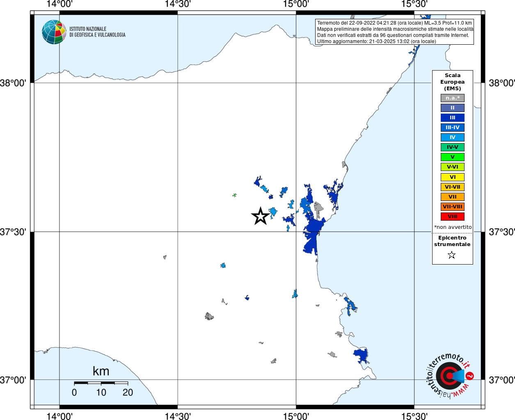
Task: Click the top 14°30' longitude label
Action: pyautogui.click(x=178, y=4)
